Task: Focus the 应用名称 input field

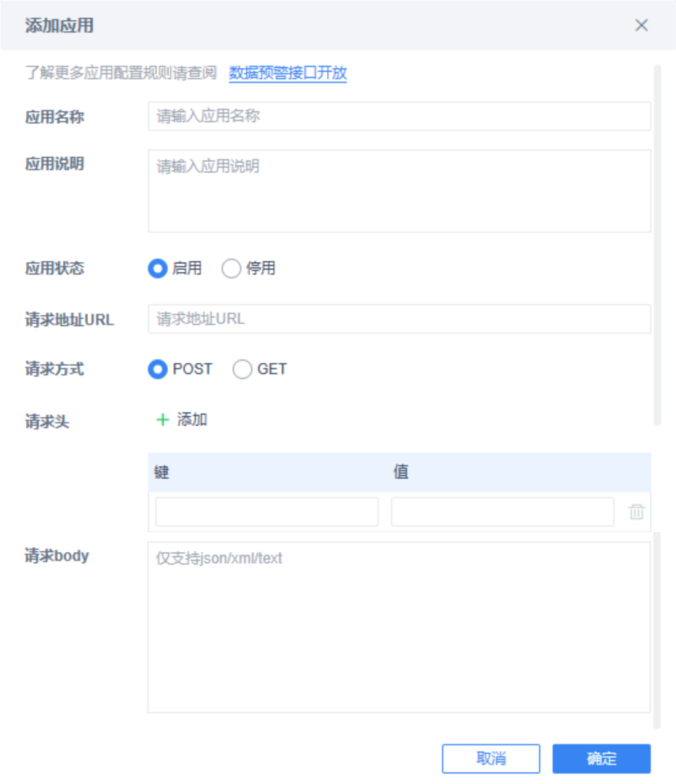Action: [x=400, y=116]
